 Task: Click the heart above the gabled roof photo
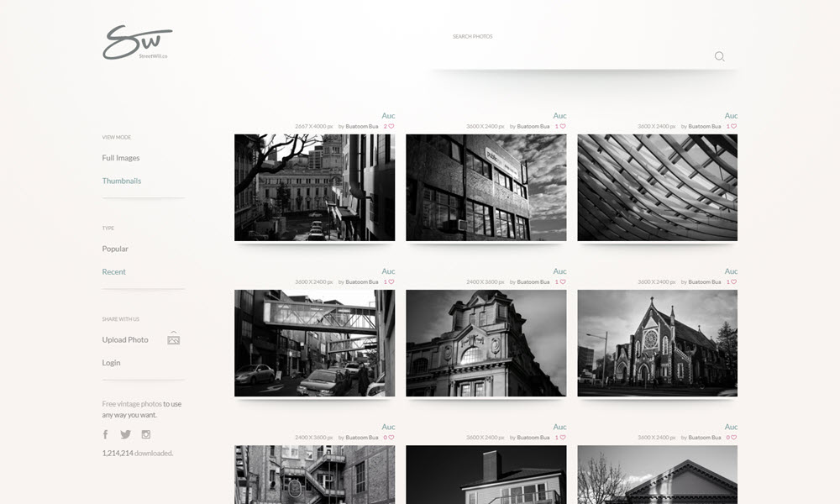point(734,438)
